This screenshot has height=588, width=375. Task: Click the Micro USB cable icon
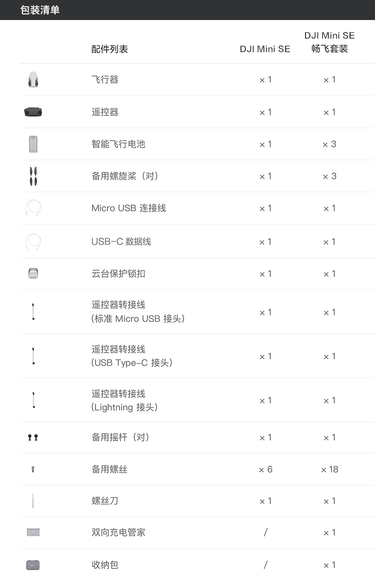coord(33,208)
